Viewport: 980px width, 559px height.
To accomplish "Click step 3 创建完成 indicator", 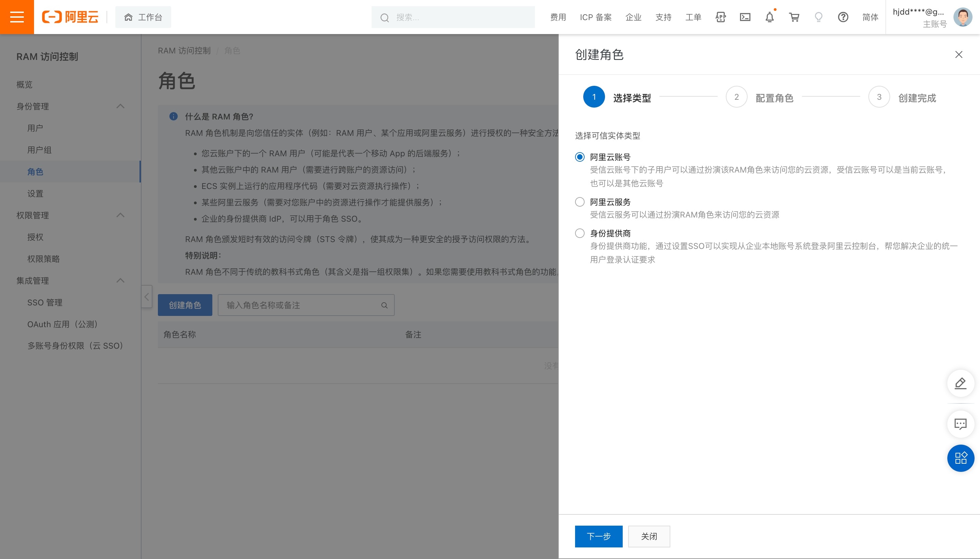I will [x=902, y=97].
